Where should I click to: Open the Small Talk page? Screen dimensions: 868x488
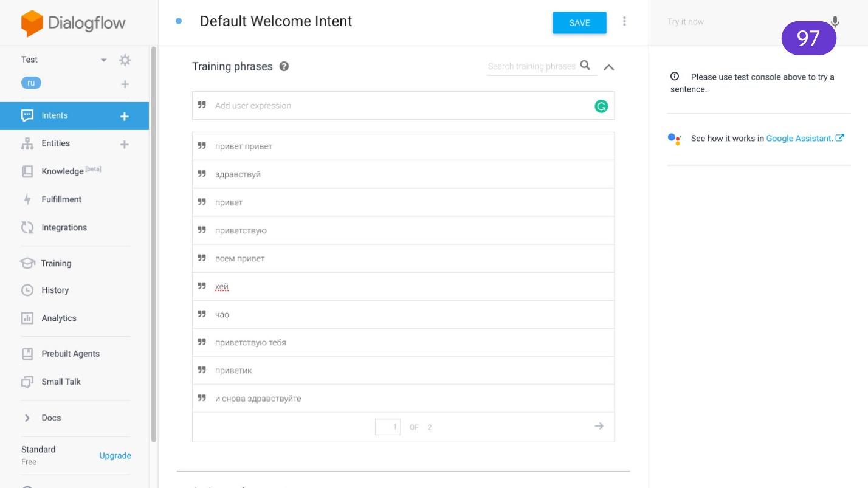point(61,382)
